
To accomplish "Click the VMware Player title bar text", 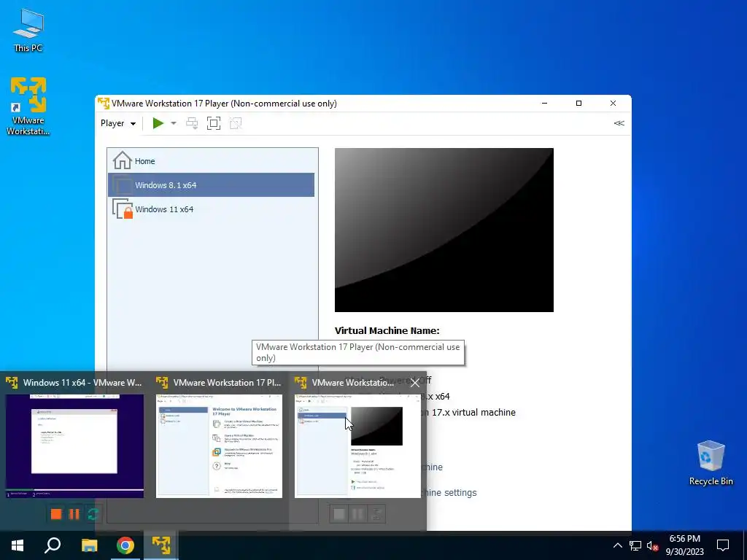I will click(x=224, y=104).
